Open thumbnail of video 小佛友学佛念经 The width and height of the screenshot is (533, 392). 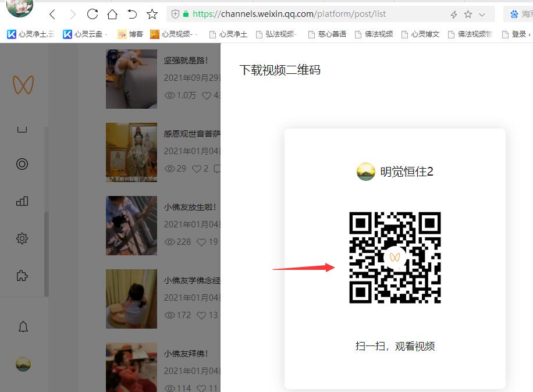point(132,299)
